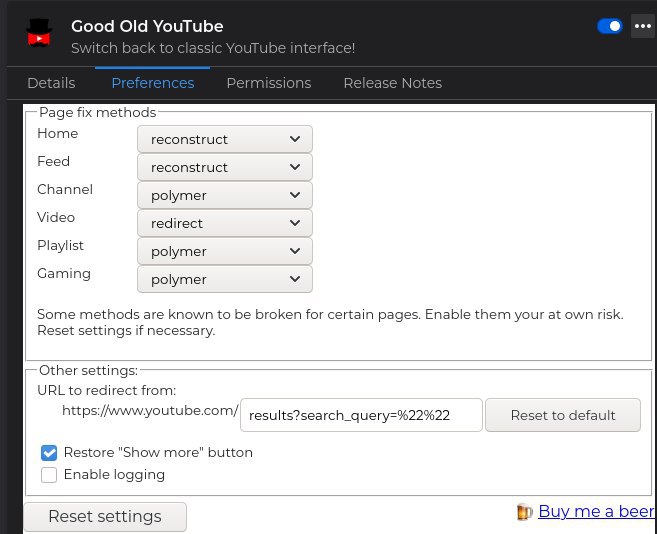Image resolution: width=657 pixels, height=534 pixels.
Task: Open the three-dots more options menu
Action: point(643,26)
